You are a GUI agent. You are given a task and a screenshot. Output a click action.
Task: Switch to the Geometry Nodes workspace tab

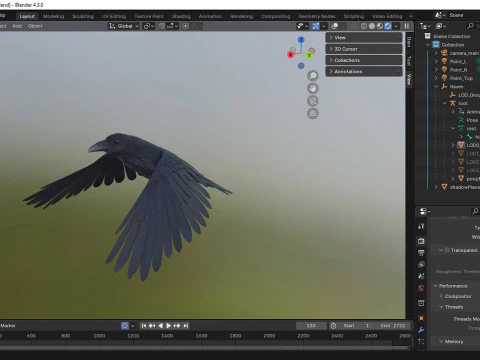coord(317,16)
